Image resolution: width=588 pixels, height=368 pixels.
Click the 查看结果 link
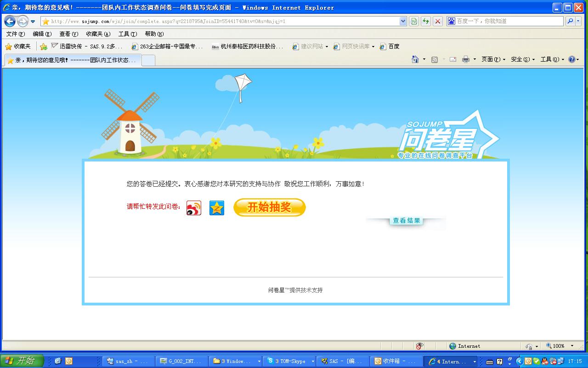[406, 220]
